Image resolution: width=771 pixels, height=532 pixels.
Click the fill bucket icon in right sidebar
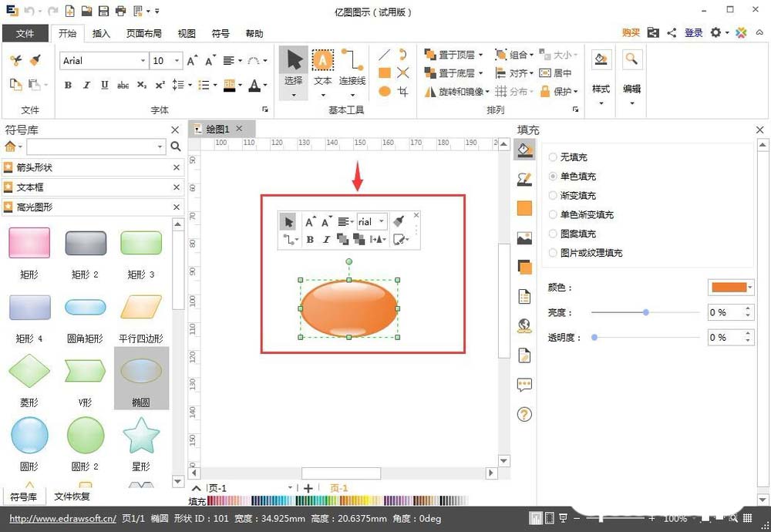pyautogui.click(x=525, y=150)
